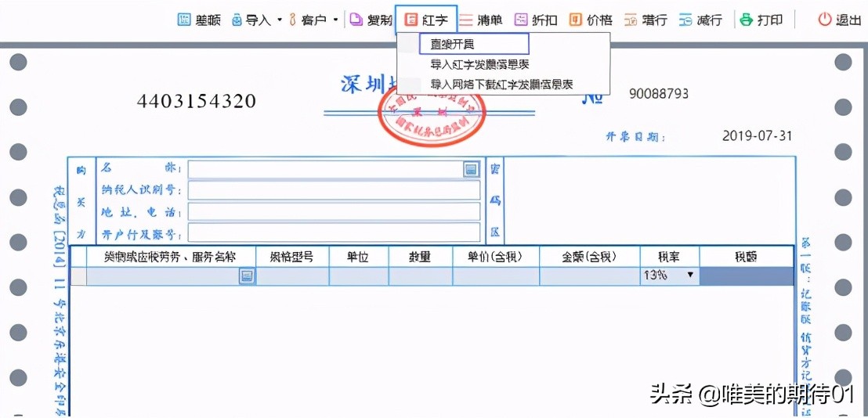Click the 差额 toolbar icon
The width and height of the screenshot is (868, 418).
point(185,20)
